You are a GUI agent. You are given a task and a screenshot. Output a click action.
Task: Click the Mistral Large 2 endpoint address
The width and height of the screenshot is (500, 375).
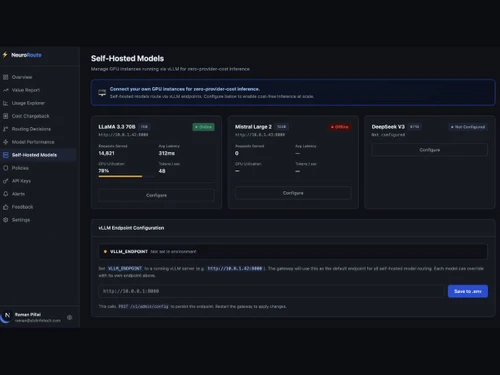point(260,135)
